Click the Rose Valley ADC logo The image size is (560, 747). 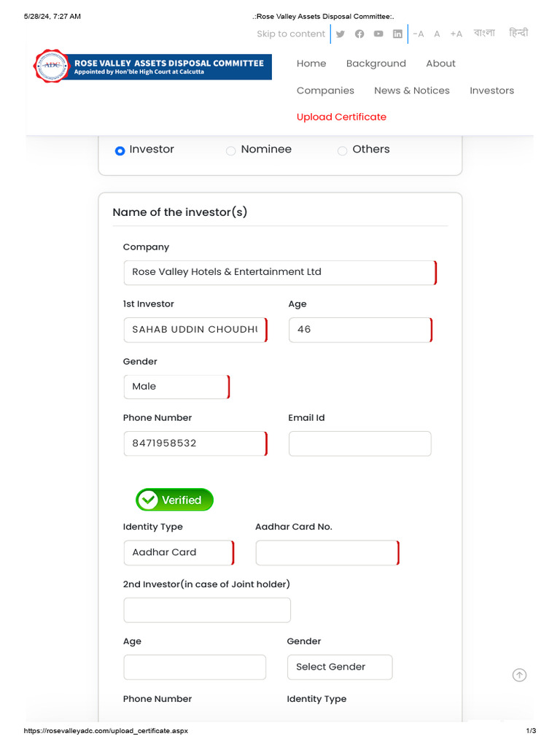[x=153, y=66]
